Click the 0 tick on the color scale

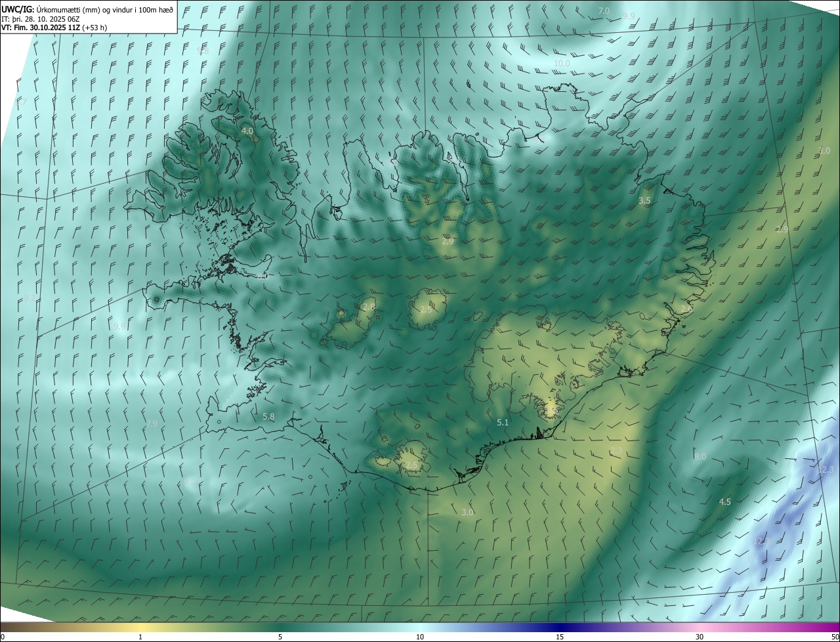click(x=2, y=637)
